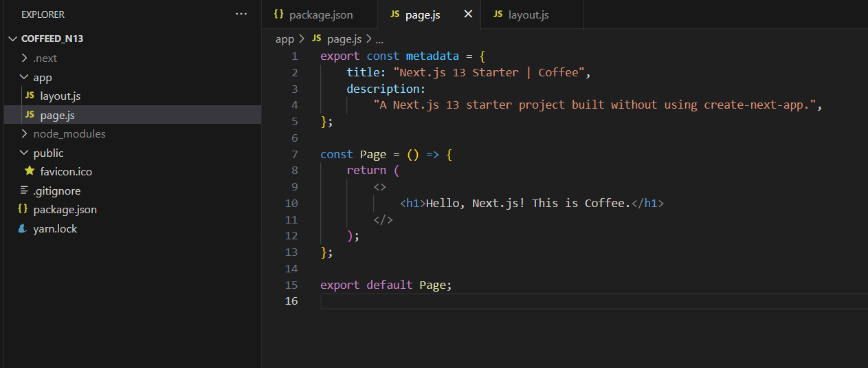Screen dimensions: 868x368
Task: Click "const Page" declaration on line 7
Action: (353, 154)
